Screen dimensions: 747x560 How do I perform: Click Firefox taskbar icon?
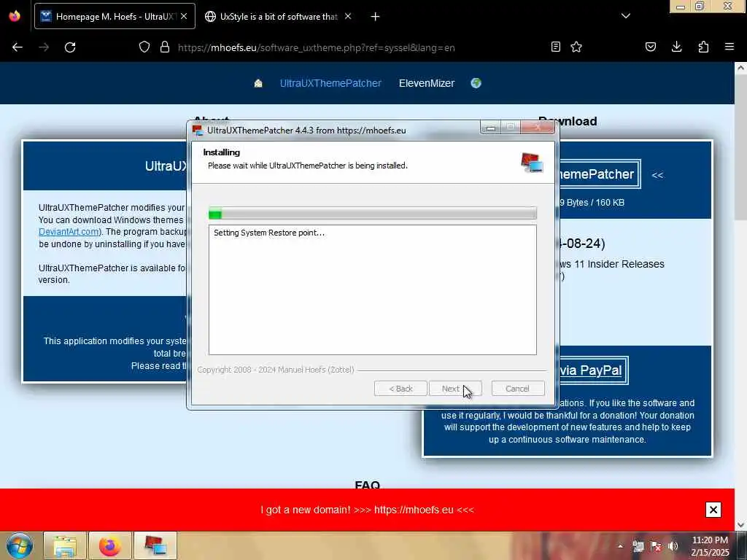(x=110, y=545)
